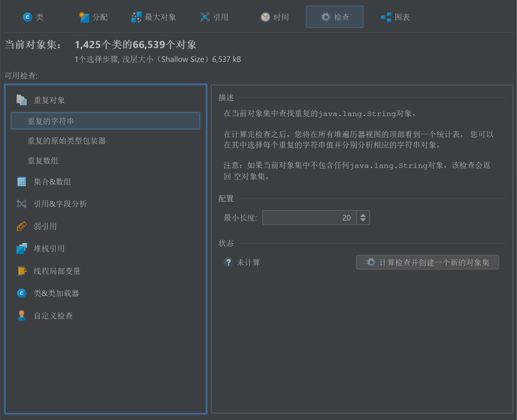Click the 最小长度 minimum length input field
517x420 pixels.
[309, 218]
